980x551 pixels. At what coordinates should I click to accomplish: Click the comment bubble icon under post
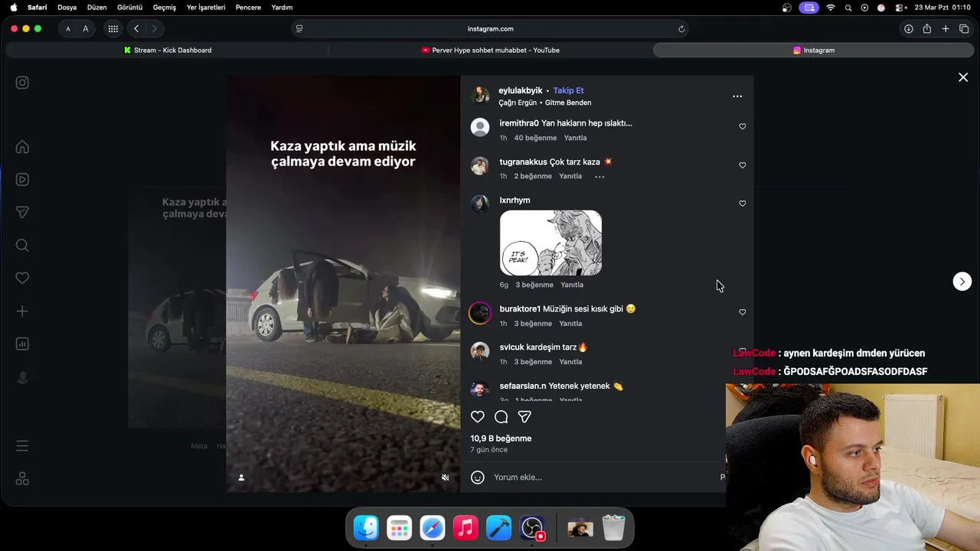pos(501,417)
